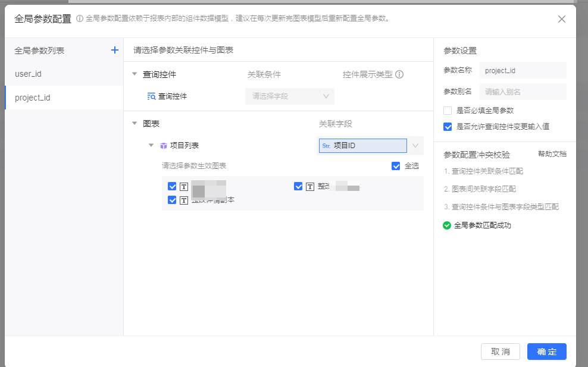This screenshot has height=367, width=588.
Task: Click the 参数别名 input field
Action: (x=523, y=92)
